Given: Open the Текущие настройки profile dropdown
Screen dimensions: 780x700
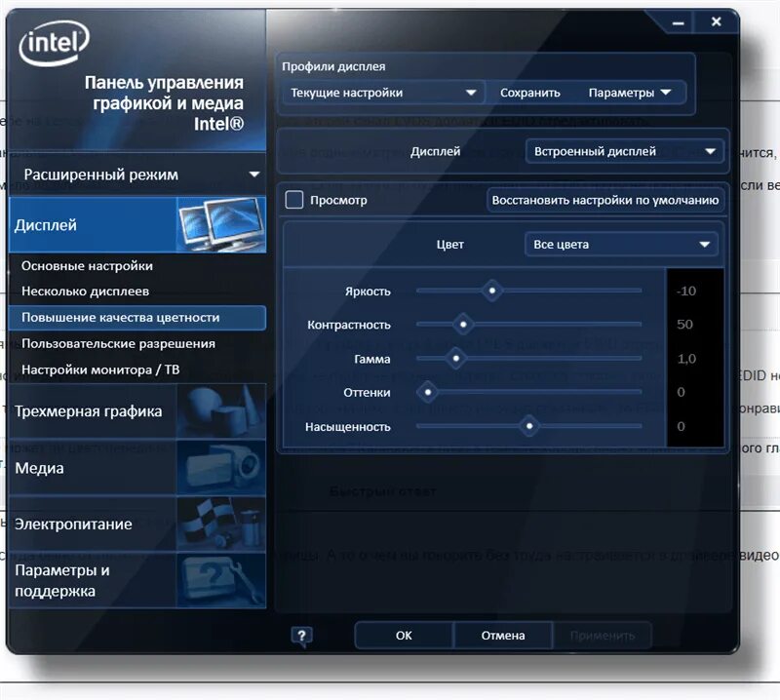Looking at the screenshot, I should click(x=383, y=93).
